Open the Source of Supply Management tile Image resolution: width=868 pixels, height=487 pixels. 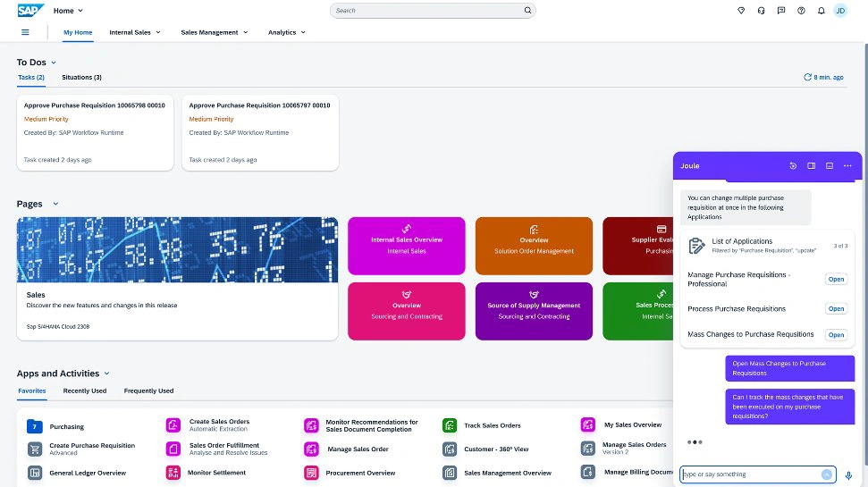tap(534, 311)
